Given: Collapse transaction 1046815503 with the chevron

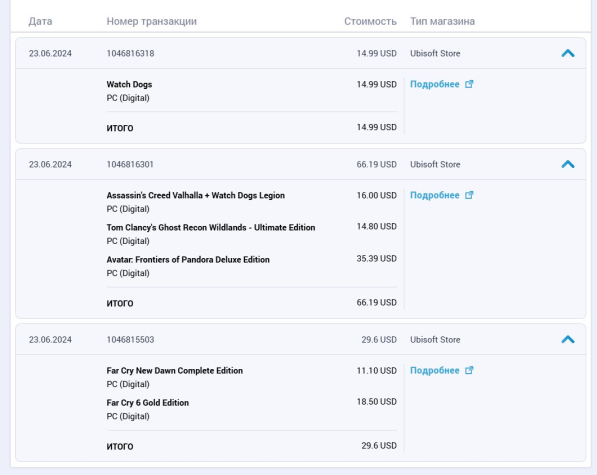Looking at the screenshot, I should pos(568,339).
